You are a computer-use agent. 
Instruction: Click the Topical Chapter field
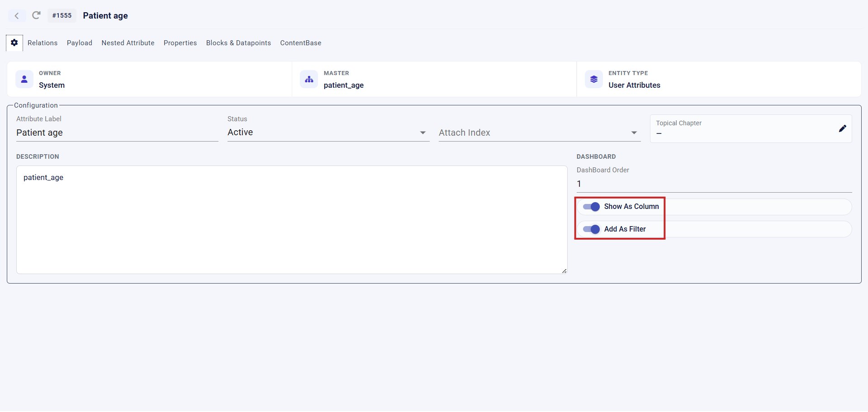coord(751,129)
